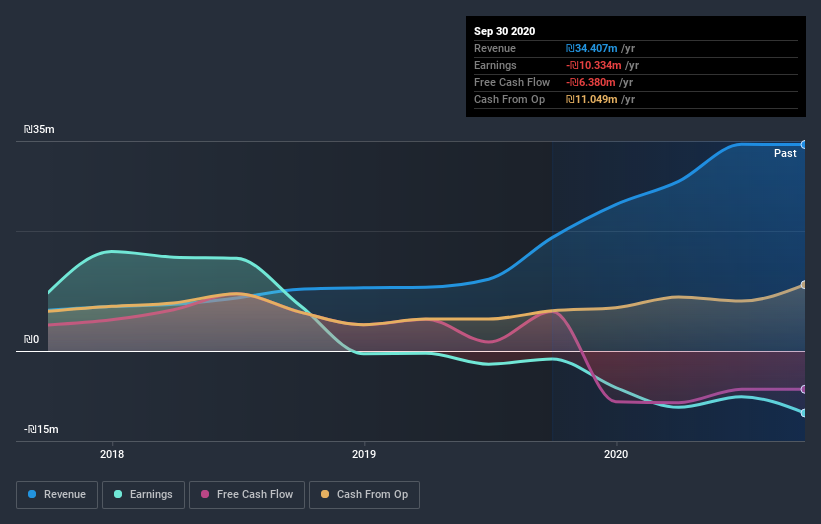Toggle the Revenue legend button

(57, 495)
